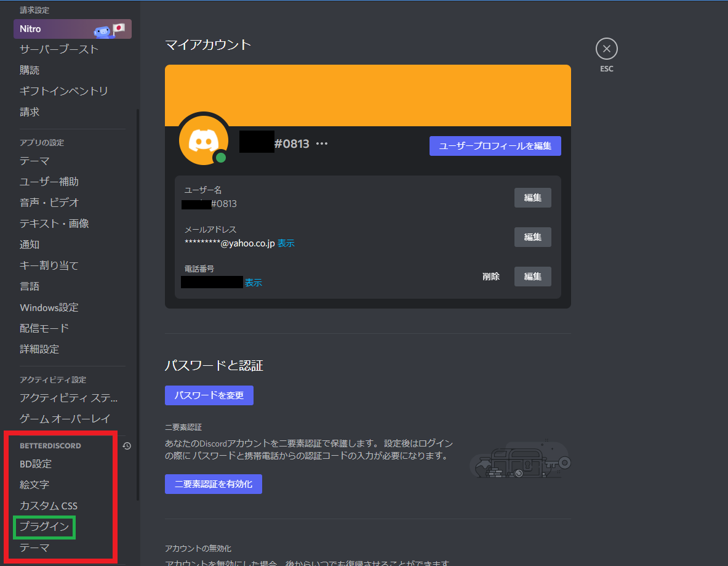Edit the 電話番号 entry
The image size is (728, 566).
click(x=532, y=277)
